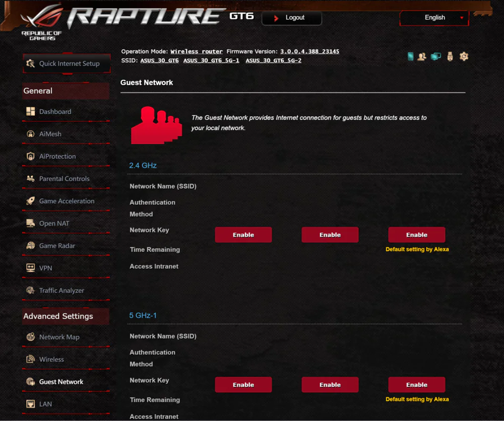Click the Quick Internet Setup icon
This screenshot has width=504, height=421.
click(31, 63)
